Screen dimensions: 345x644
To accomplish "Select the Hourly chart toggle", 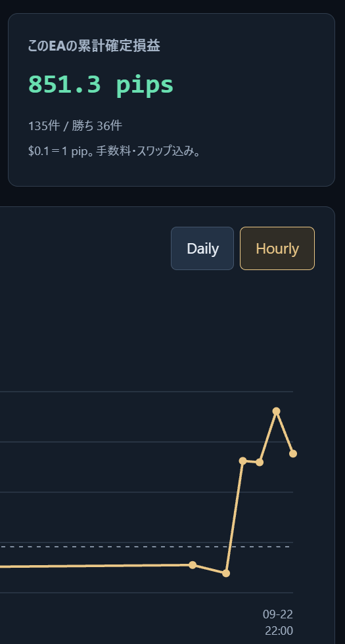I will pyautogui.click(x=277, y=248).
